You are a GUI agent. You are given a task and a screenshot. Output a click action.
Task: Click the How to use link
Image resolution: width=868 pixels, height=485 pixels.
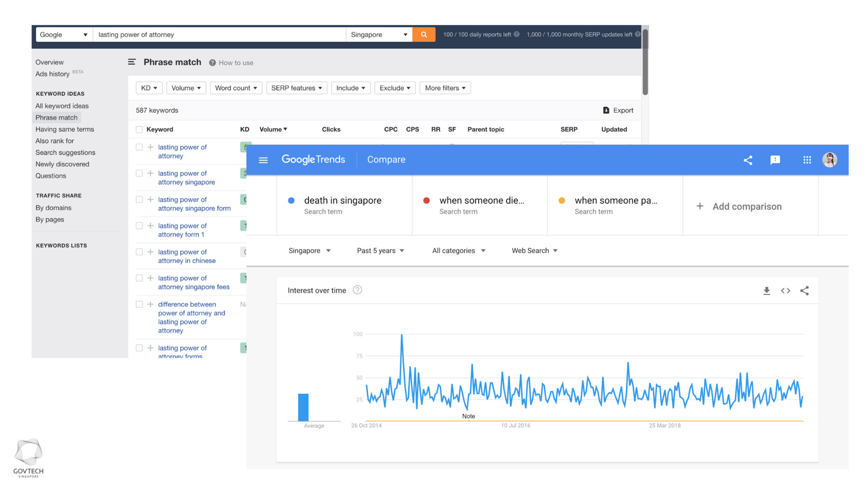(x=236, y=63)
